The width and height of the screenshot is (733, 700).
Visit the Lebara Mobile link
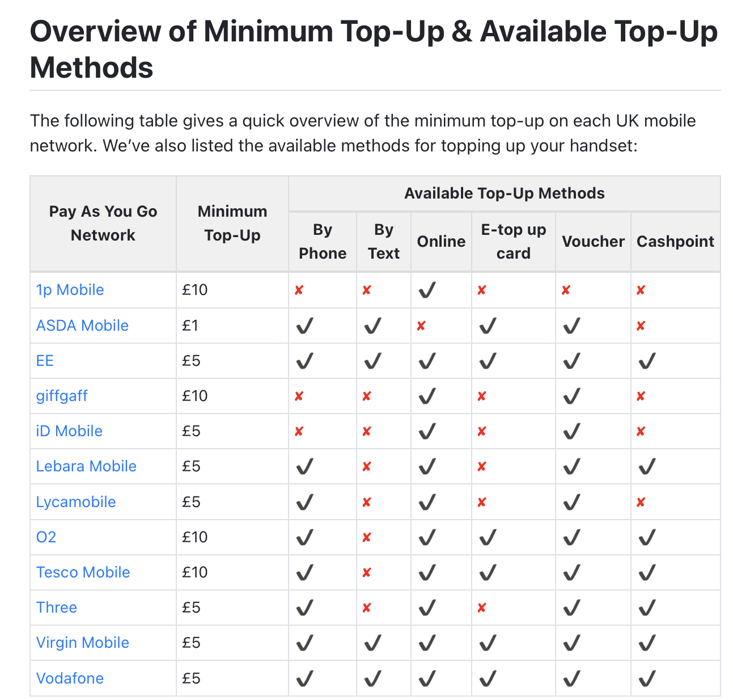click(86, 466)
